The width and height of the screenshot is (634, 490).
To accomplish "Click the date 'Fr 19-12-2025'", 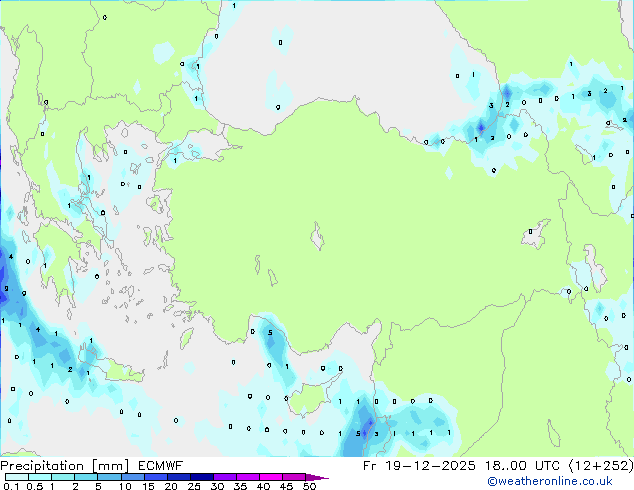I will coord(419,466).
